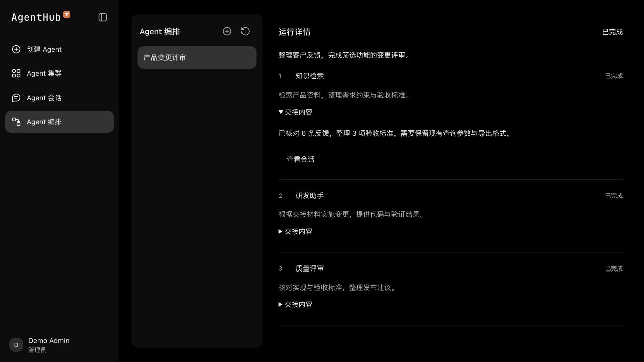Image resolution: width=644 pixels, height=362 pixels.
Task: Click the handoff text starting 已核对 6 条反馈
Action: (396, 134)
